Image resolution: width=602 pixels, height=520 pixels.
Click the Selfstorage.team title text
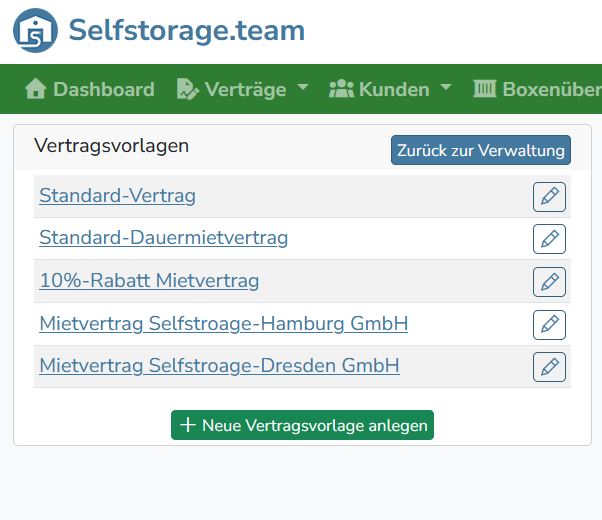(186, 31)
